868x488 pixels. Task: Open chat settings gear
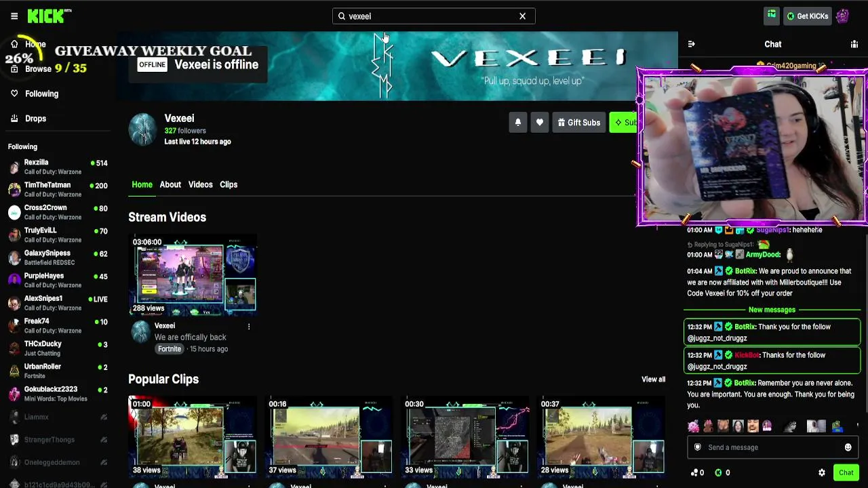pos(822,472)
